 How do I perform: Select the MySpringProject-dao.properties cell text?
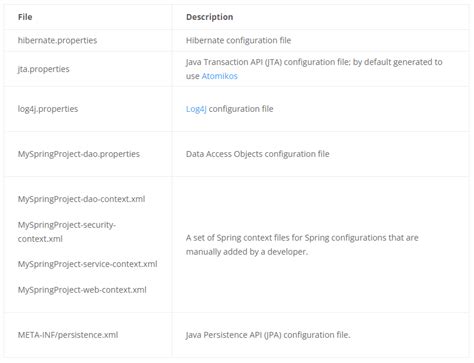click(x=79, y=154)
